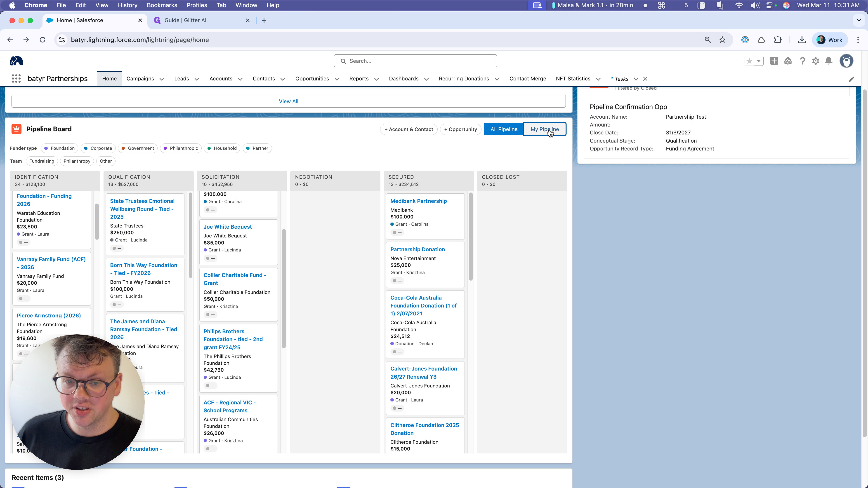Viewport: 868px width, 488px height.
Task: Open the Salesforce Guidance Center icon
Action: click(788, 61)
